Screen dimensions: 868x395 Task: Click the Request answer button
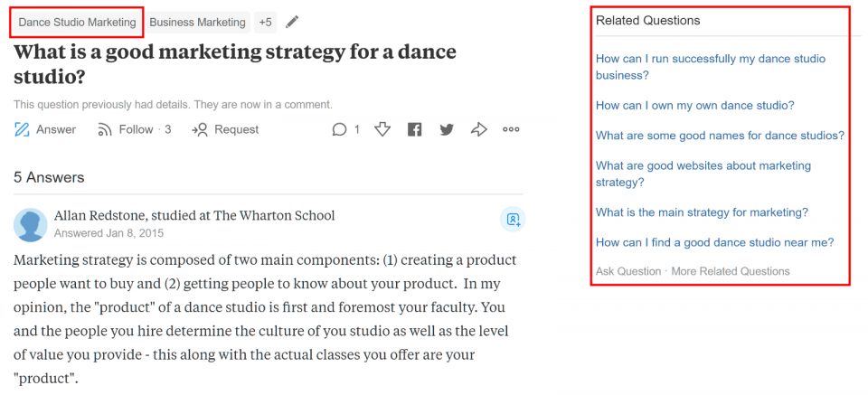point(226,129)
